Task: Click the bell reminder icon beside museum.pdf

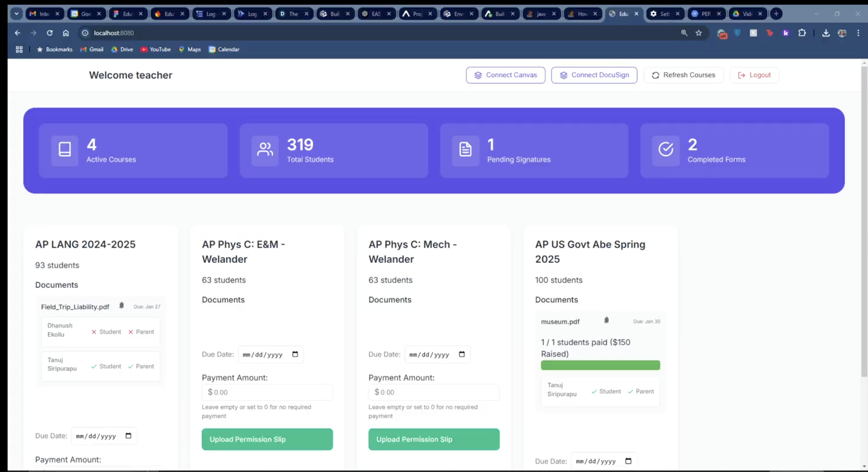Action: click(x=606, y=320)
